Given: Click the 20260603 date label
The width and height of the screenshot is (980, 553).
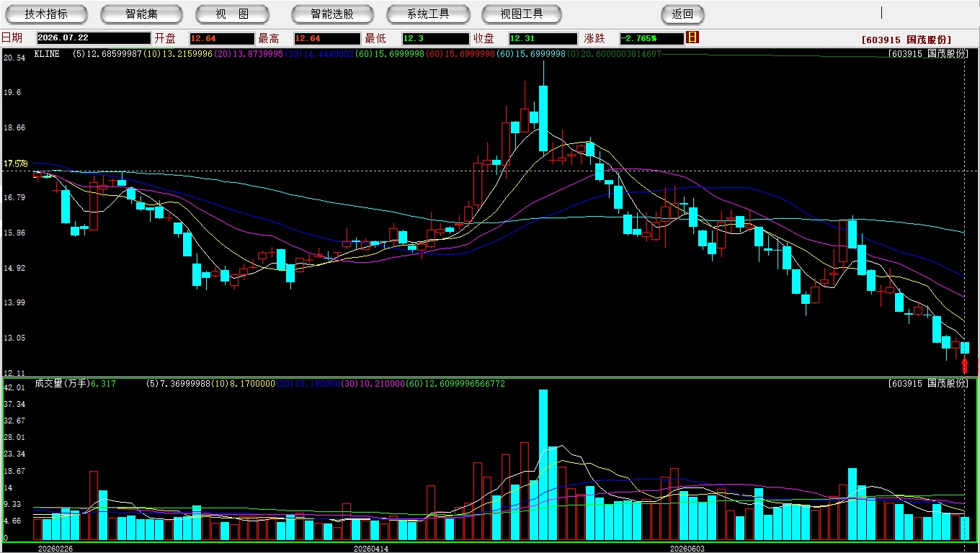Looking at the screenshot, I should (x=687, y=549).
